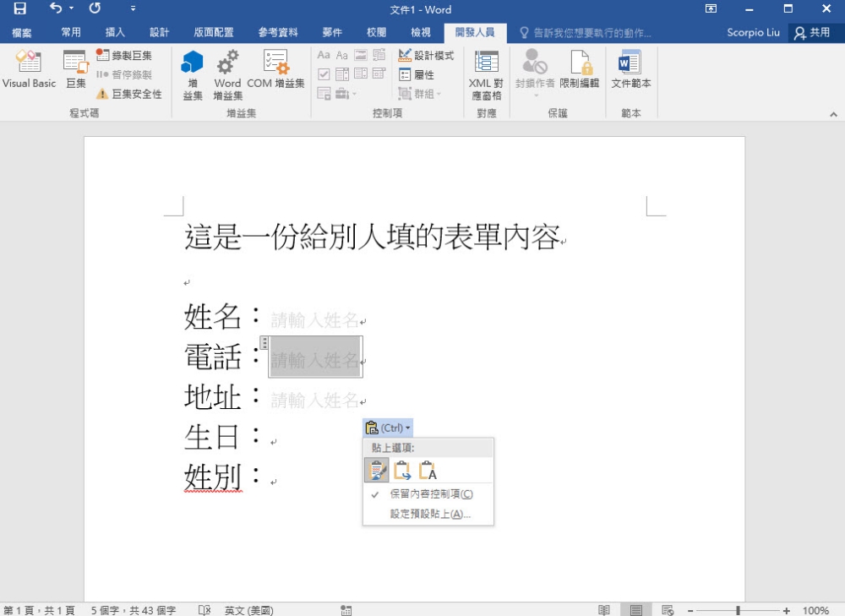Open Word add-ins (Word 增益集)
This screenshot has height=616, width=845.
[x=227, y=74]
